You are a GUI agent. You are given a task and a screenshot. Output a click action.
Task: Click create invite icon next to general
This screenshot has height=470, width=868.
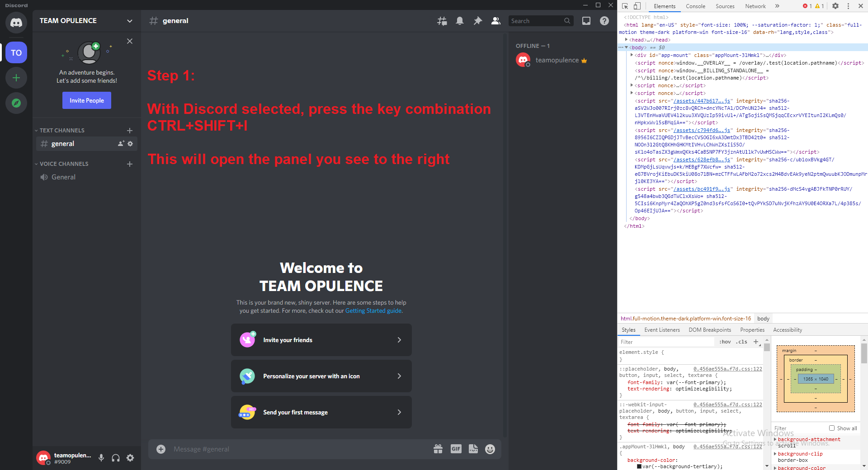coord(121,144)
